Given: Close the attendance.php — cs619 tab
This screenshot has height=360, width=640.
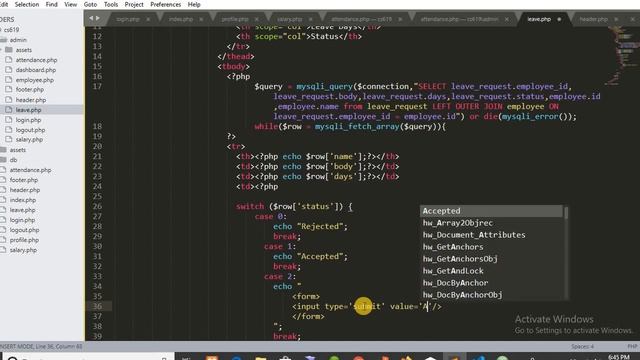Looking at the screenshot, I should coord(400,19).
